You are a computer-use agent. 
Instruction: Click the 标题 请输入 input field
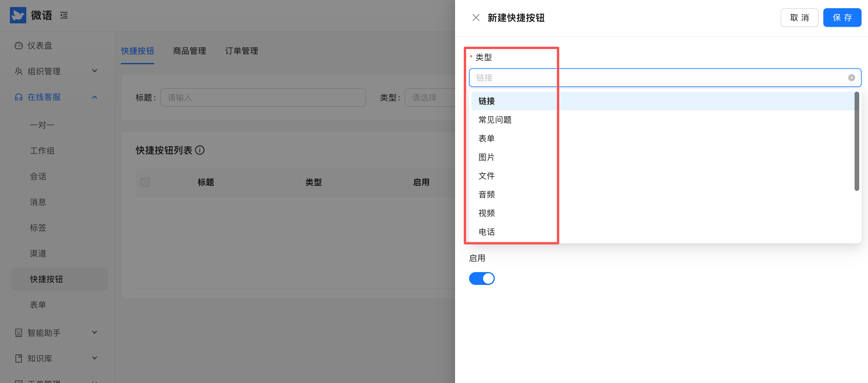tap(263, 97)
